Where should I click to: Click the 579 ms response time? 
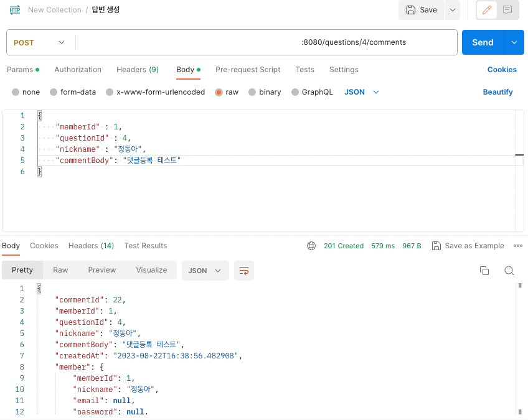tap(383, 246)
